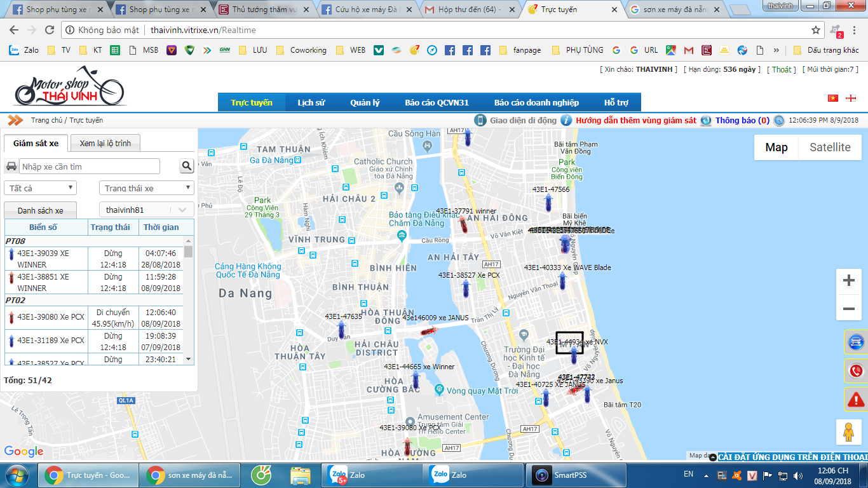Image resolution: width=868 pixels, height=488 pixels.
Task: Click the Thoát logout link
Action: [x=783, y=69]
